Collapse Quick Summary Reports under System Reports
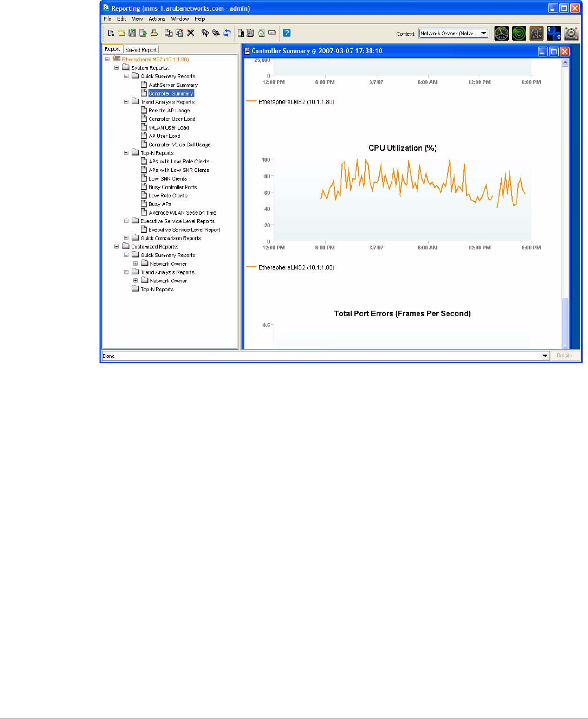 tap(126, 76)
